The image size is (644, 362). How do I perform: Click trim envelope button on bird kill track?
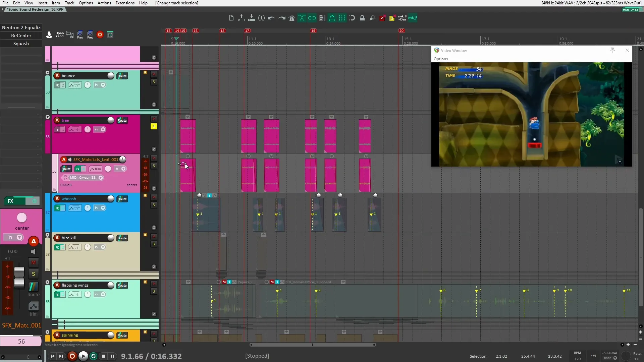tap(75, 247)
